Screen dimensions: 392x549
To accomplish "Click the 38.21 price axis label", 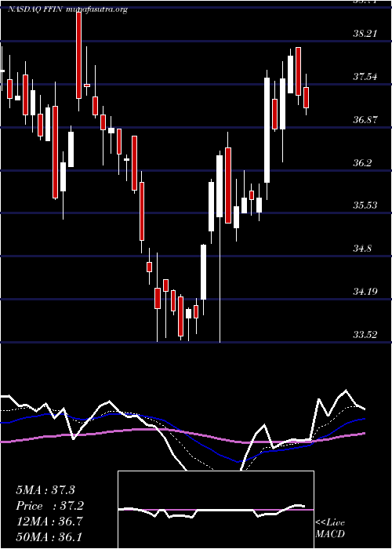I will pyautogui.click(x=365, y=34).
